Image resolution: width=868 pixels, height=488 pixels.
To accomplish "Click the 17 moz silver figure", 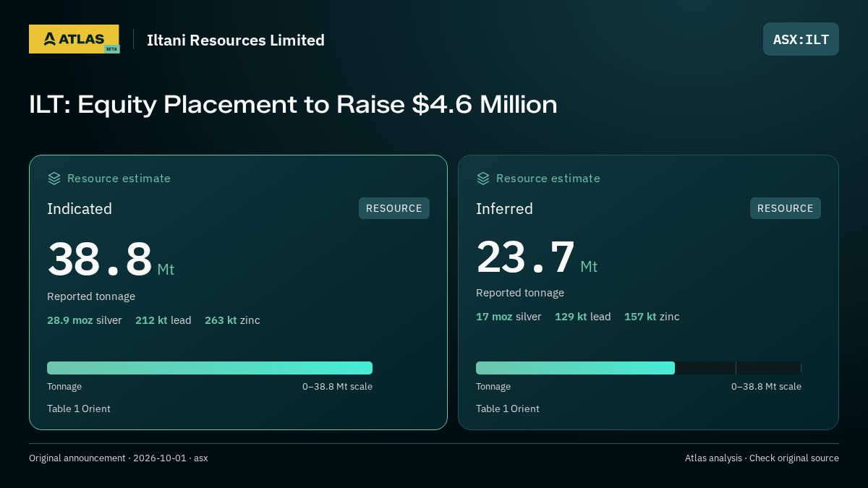I will (x=509, y=317).
